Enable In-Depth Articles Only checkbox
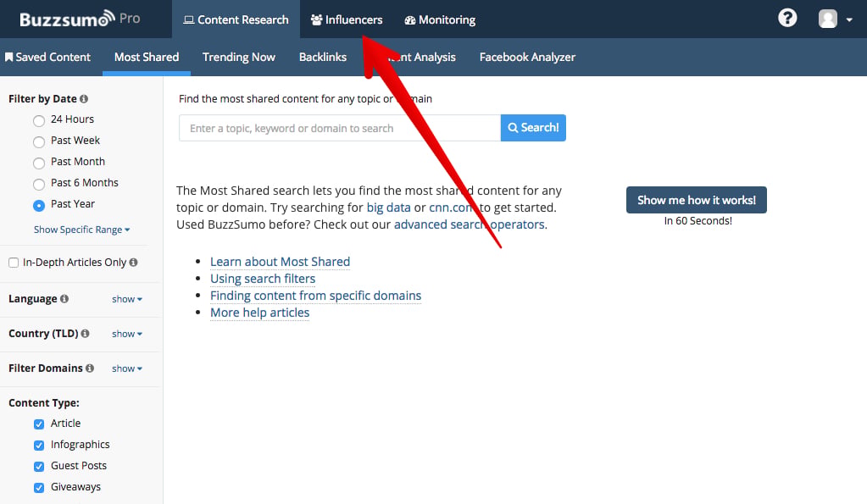The image size is (867, 504). (x=14, y=263)
